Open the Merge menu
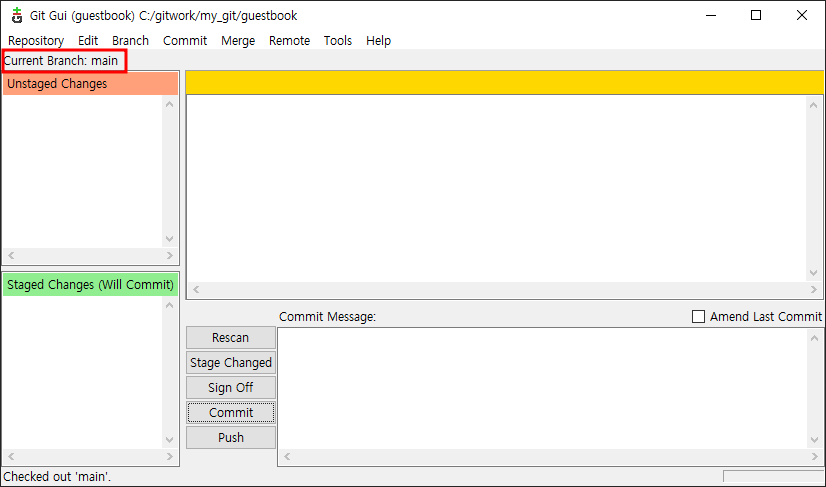The width and height of the screenshot is (826, 487). coord(238,41)
